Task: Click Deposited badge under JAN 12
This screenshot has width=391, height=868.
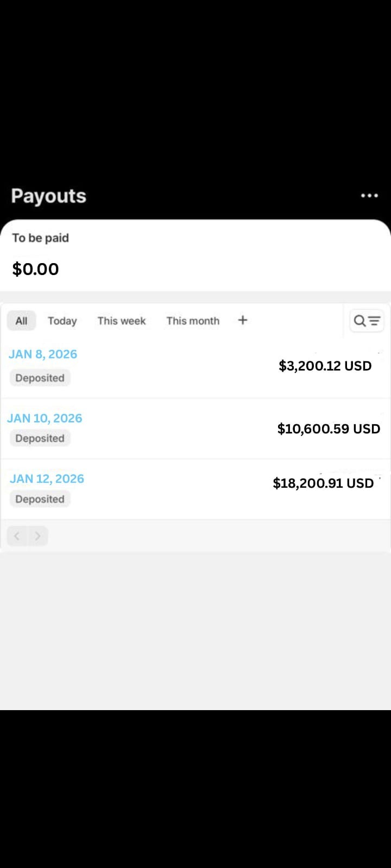Action: click(x=40, y=499)
